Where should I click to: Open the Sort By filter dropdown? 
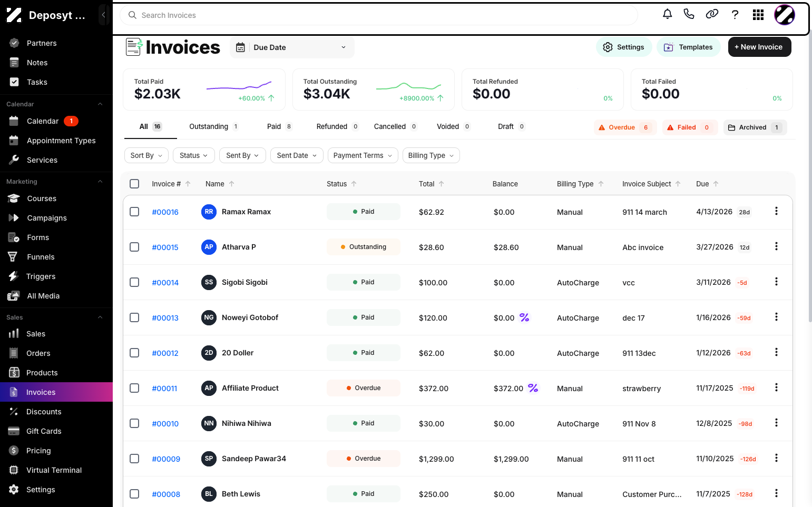146,155
